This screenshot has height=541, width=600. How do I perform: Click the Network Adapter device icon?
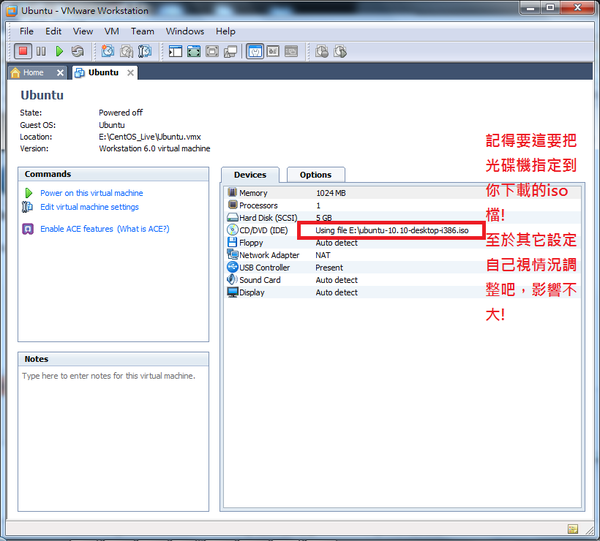232,254
